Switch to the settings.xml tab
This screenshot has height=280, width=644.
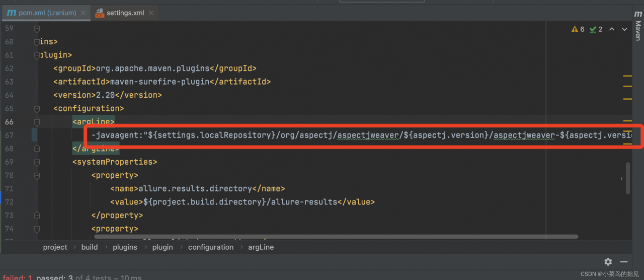(x=125, y=13)
